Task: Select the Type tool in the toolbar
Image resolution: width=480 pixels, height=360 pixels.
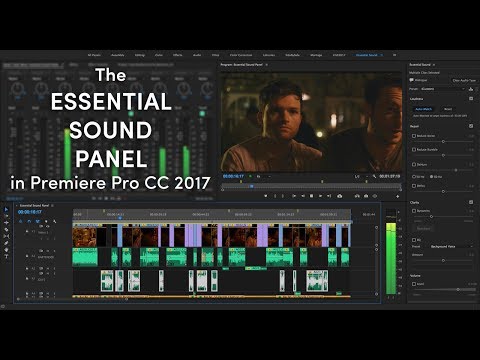Action: [x=6, y=256]
